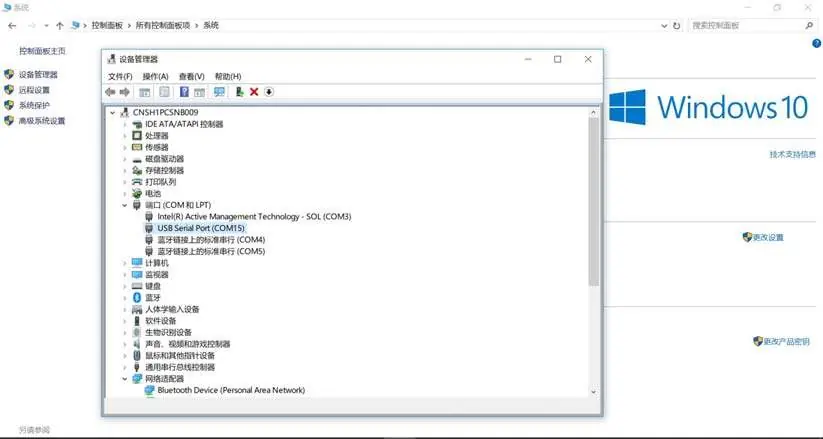
Task: Select Intel(R) Active Management Technology - SOL (COM3)
Action: click(254, 216)
